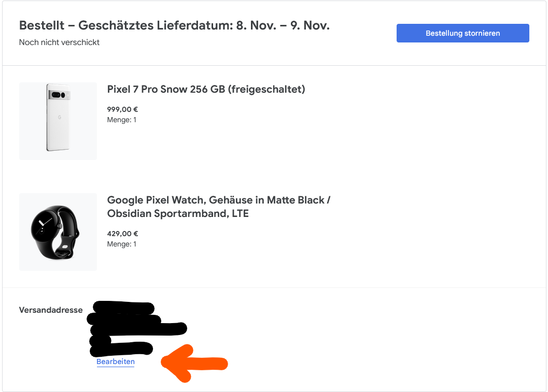Click the Bestellung stornieren button

pyautogui.click(x=462, y=33)
